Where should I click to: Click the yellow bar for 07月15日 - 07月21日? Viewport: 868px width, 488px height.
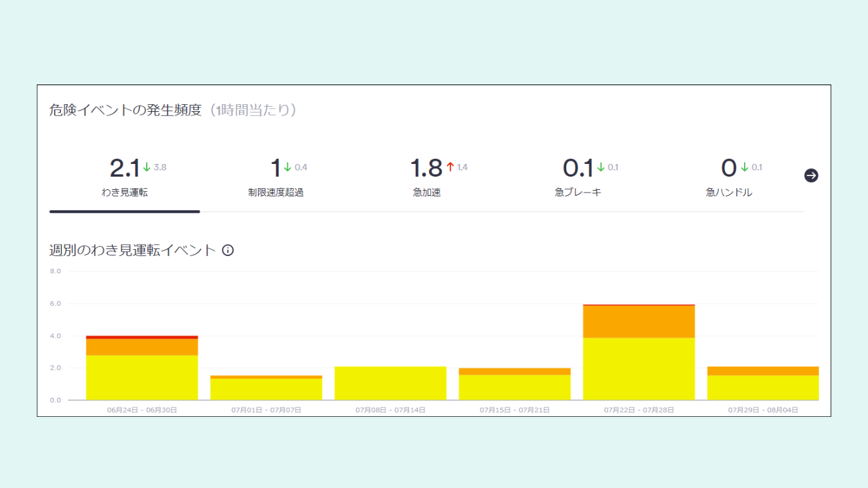[x=515, y=387]
